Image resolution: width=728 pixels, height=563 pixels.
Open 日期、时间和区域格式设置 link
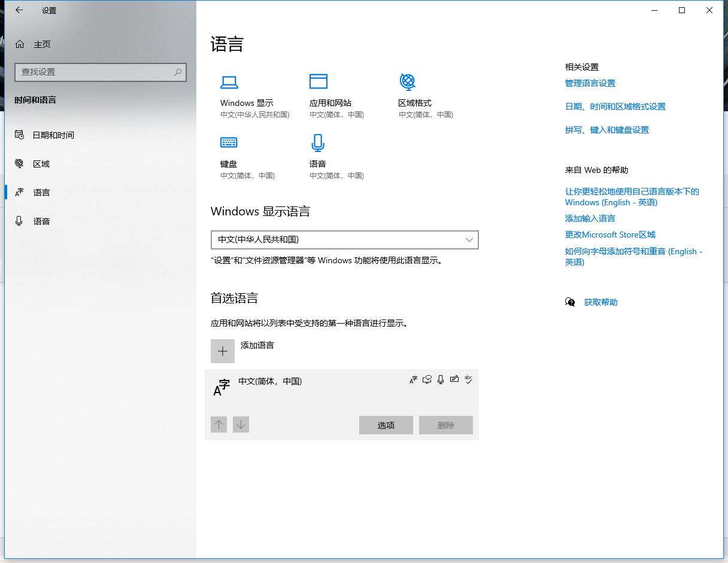615,106
